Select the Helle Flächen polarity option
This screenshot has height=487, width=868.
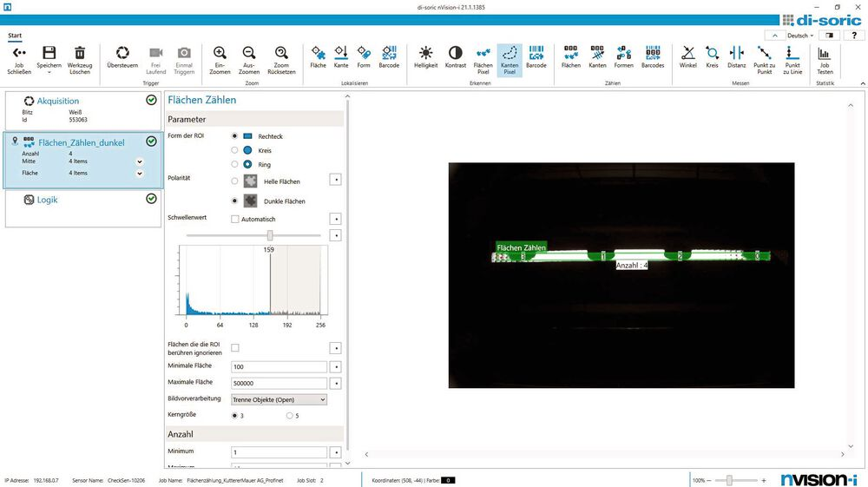235,181
